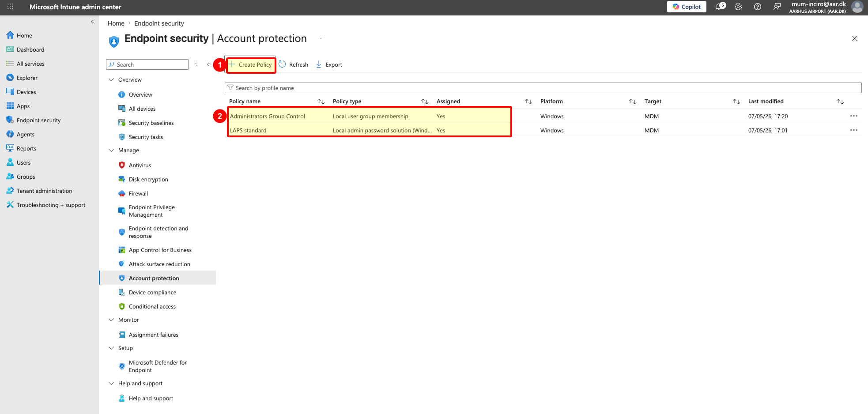
Task: Click the Tenant administration icon
Action: (x=10, y=191)
